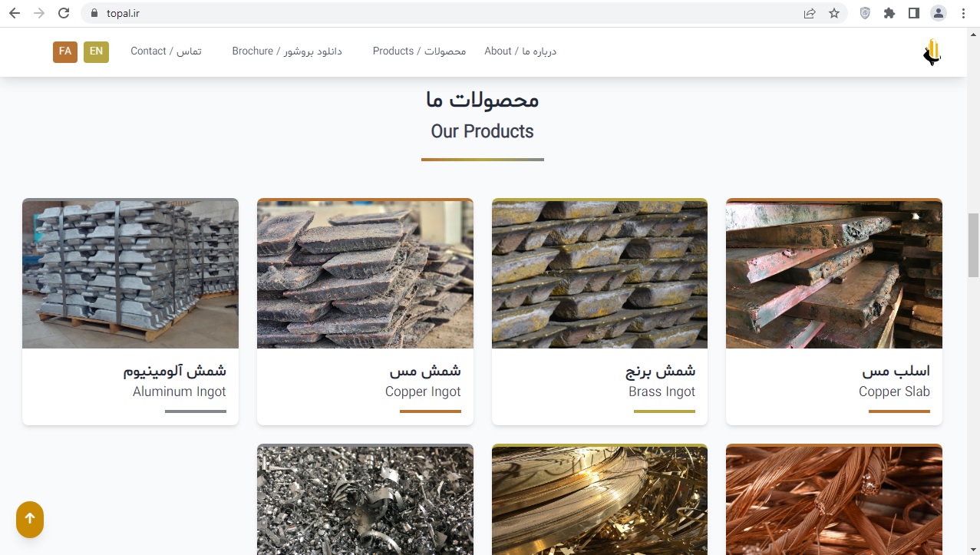Click the Our Products heading
980x555 pixels.
click(x=482, y=131)
